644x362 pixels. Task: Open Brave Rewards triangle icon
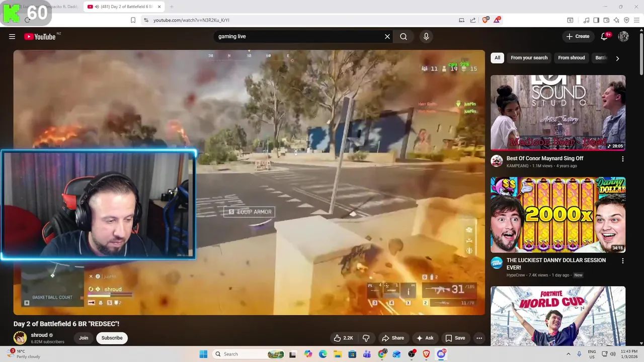click(497, 20)
